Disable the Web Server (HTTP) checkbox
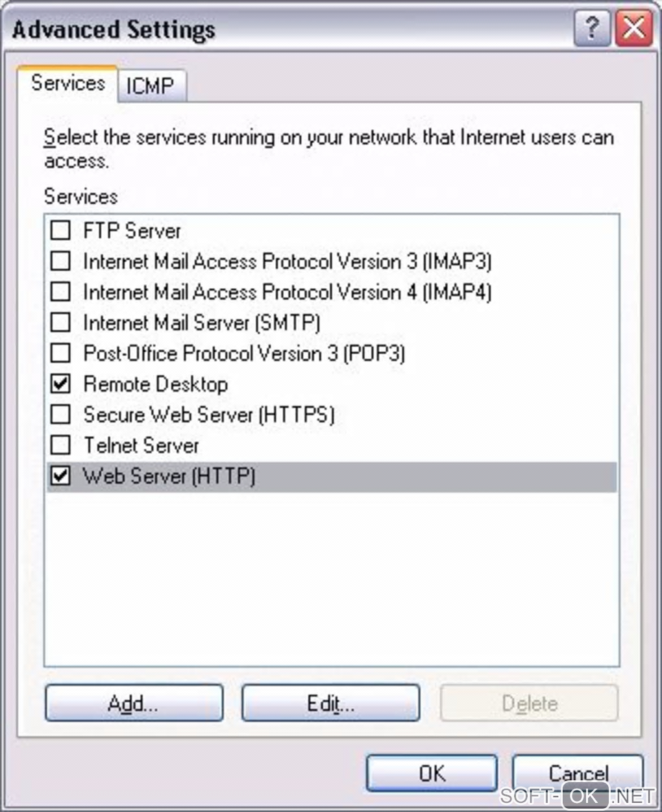 click(x=60, y=476)
